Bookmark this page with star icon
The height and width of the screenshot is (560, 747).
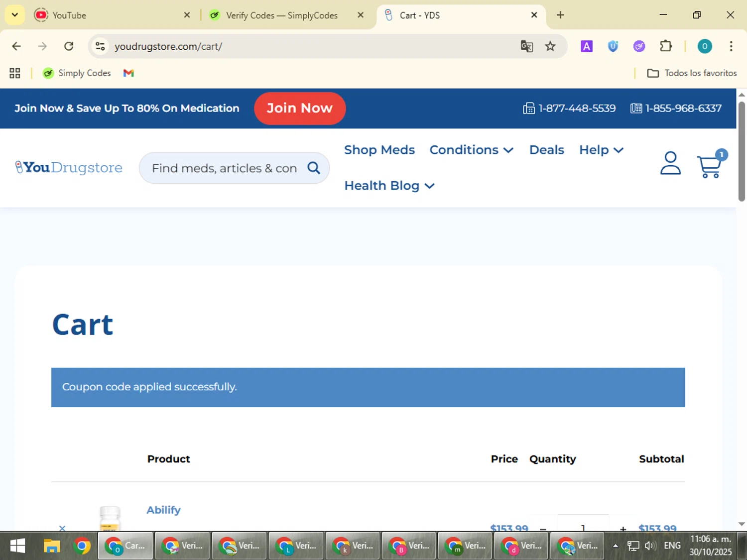pyautogui.click(x=550, y=46)
